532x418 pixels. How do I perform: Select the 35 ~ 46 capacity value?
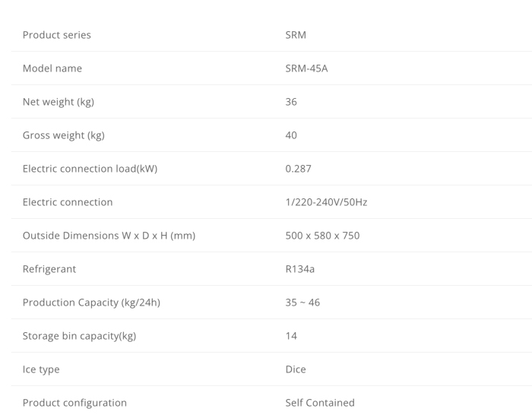[302, 302]
